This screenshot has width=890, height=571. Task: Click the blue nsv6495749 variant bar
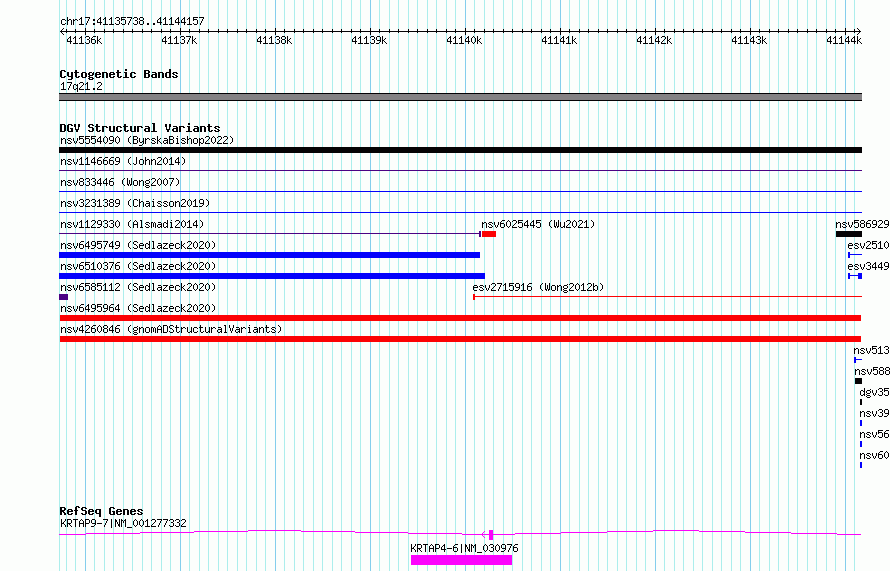pos(270,255)
